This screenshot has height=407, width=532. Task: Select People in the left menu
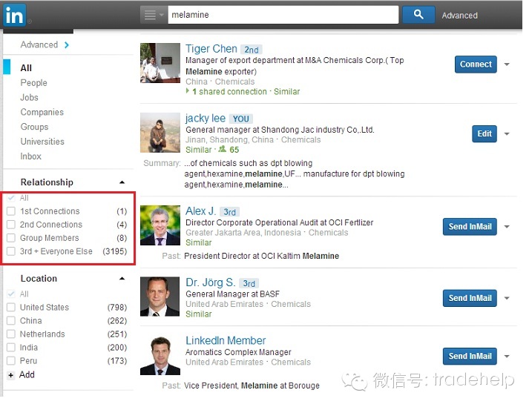tap(33, 83)
